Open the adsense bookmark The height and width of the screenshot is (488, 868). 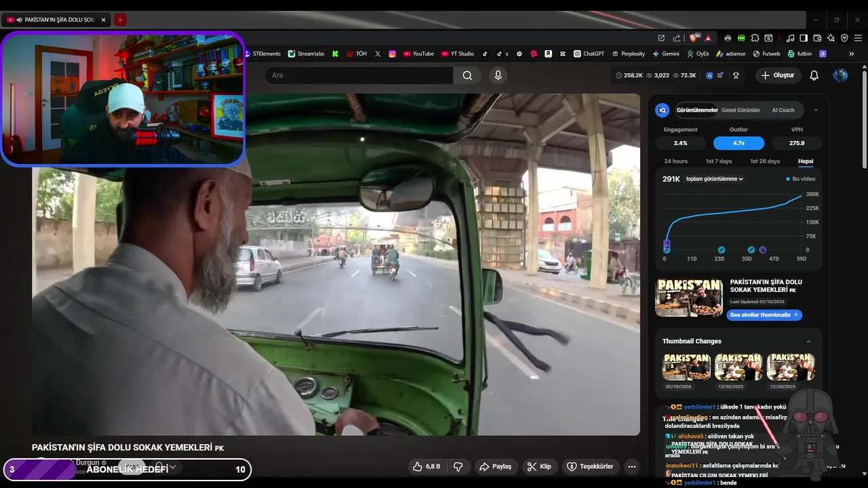730,54
